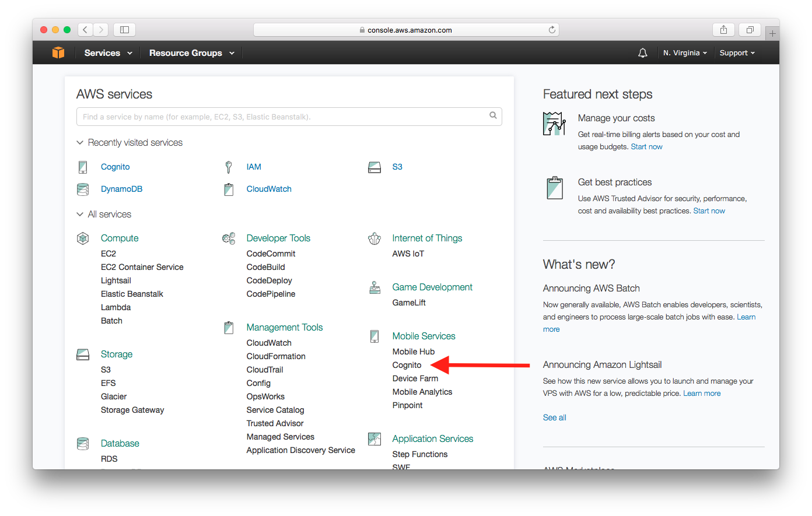Viewport: 812px width, 516px height.
Task: Click the AWS orange cube logo
Action: [58, 52]
